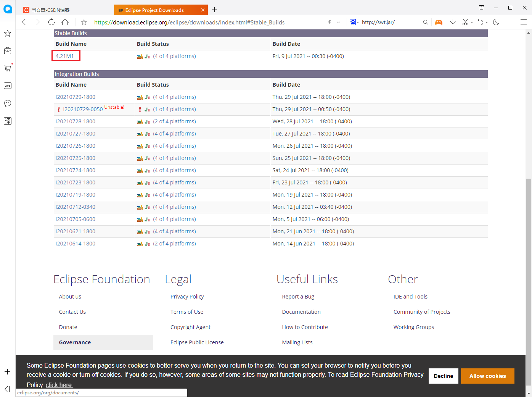Open the skin shirt icon in title bar
This screenshot has height=397, width=532.
coord(481,8)
